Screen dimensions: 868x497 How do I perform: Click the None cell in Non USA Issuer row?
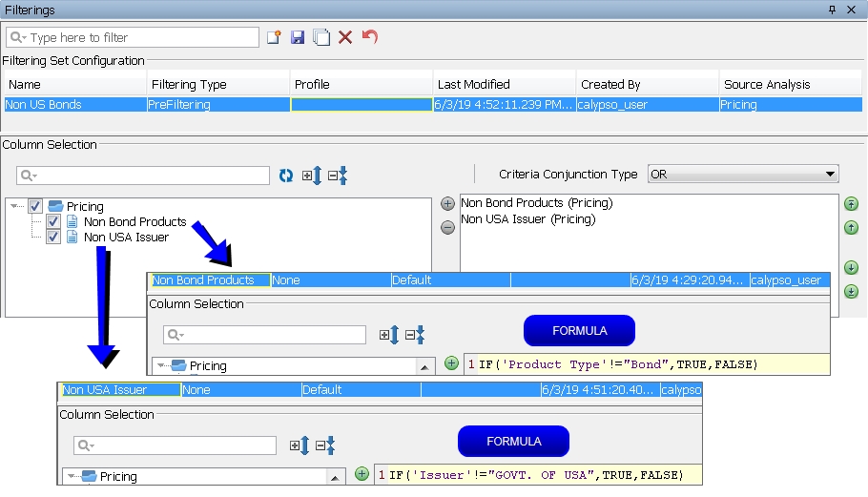241,389
